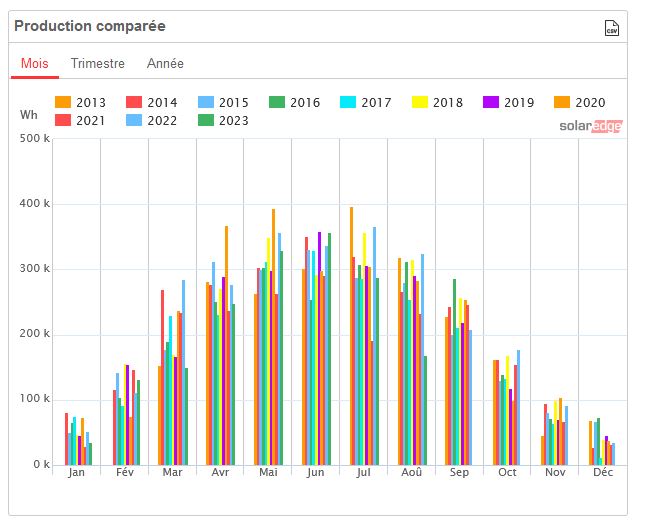
Task: Click the SolarEdge logo
Action: coord(591,126)
